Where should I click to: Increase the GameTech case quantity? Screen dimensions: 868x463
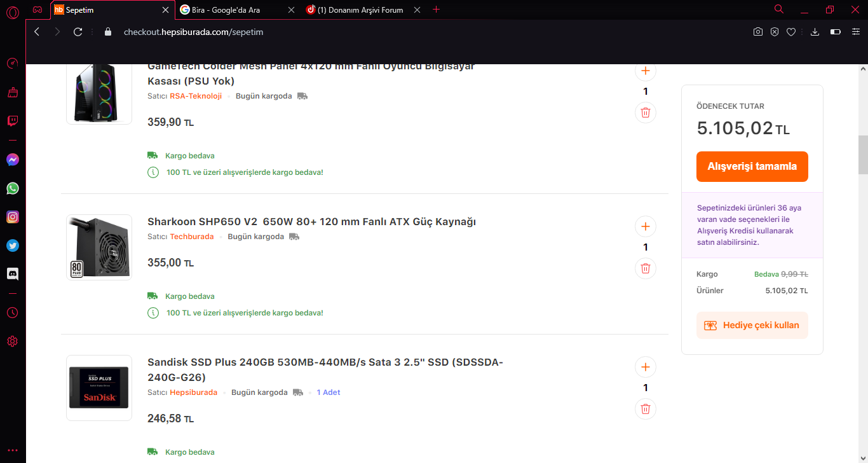point(646,71)
